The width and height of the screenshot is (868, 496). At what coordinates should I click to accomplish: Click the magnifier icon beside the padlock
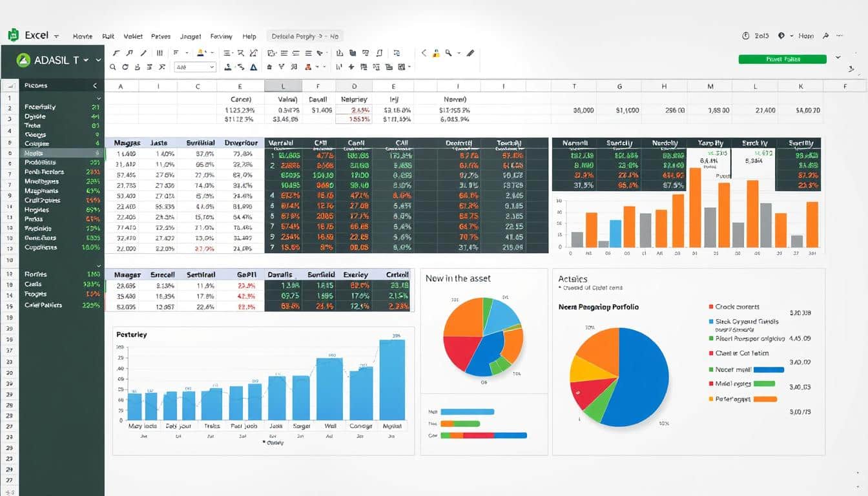click(x=448, y=53)
